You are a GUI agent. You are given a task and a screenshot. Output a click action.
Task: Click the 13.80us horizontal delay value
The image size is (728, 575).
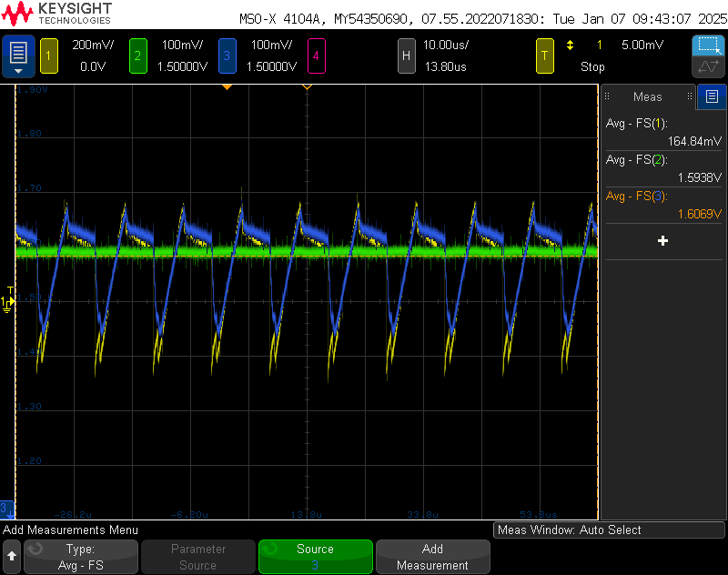pyautogui.click(x=446, y=66)
